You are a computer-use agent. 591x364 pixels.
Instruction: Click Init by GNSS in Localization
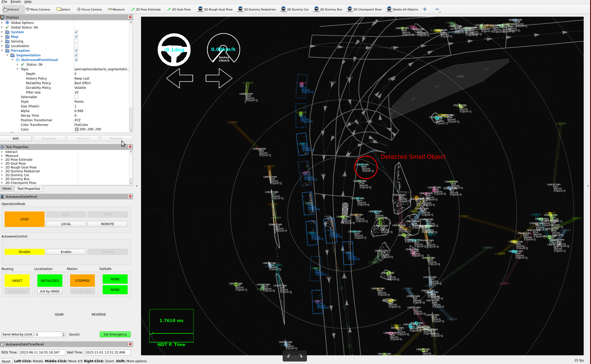pyautogui.click(x=50, y=291)
